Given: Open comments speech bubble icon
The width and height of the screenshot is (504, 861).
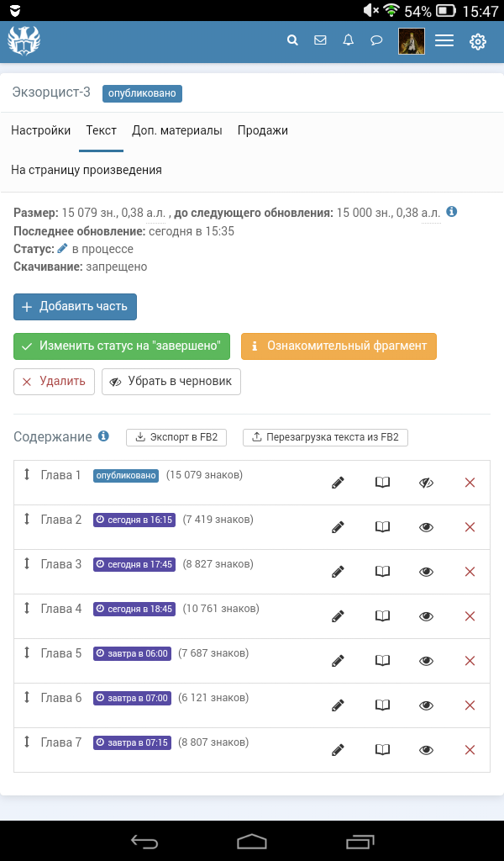Looking at the screenshot, I should click(377, 40).
